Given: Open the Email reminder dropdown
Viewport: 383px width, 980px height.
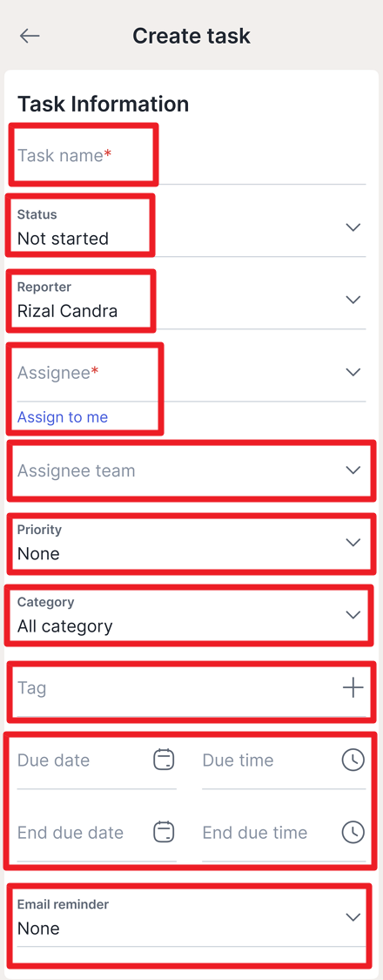Looking at the screenshot, I should (191, 918).
